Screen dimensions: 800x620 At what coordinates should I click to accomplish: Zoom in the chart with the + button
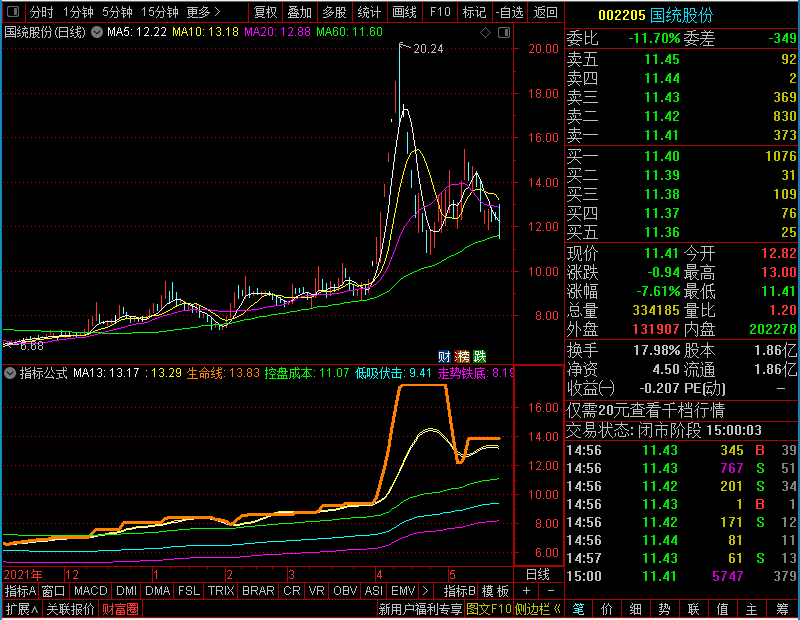pos(527,591)
